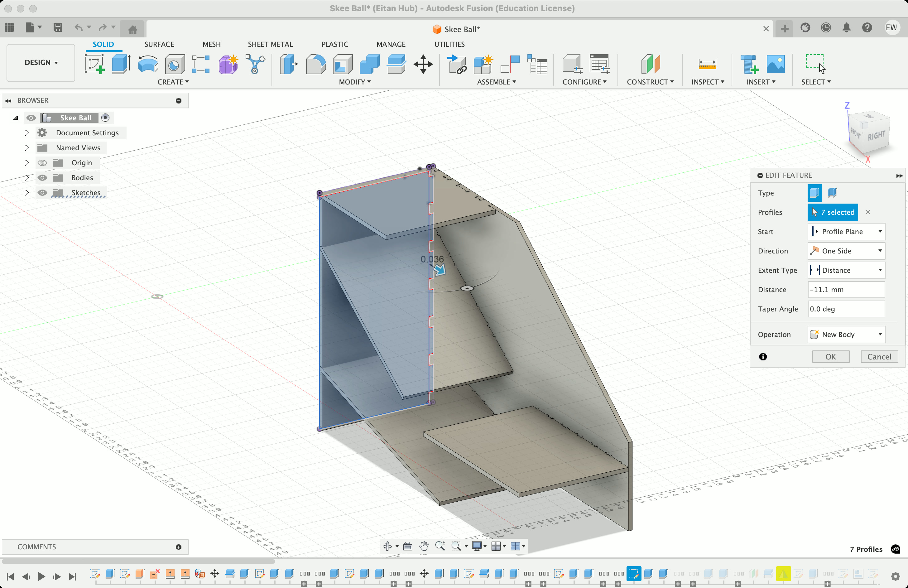Click the timeline horizontal scrollbar

pyautogui.click(x=137, y=561)
